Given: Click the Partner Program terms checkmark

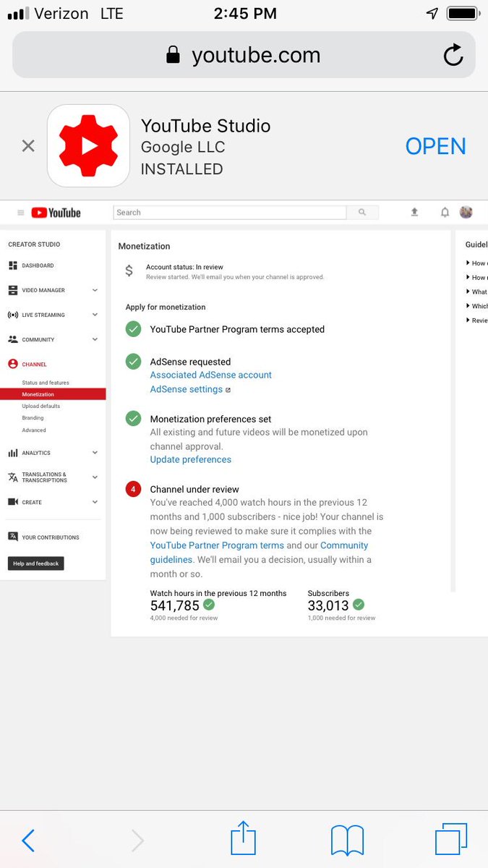Looking at the screenshot, I should click(x=133, y=329).
